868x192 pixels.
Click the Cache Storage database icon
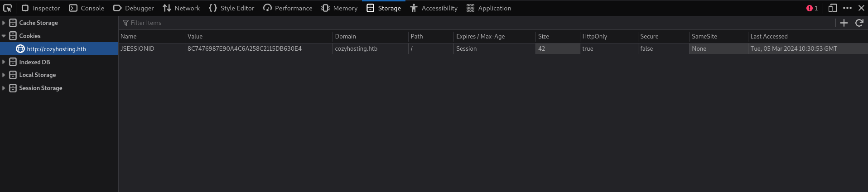click(13, 23)
